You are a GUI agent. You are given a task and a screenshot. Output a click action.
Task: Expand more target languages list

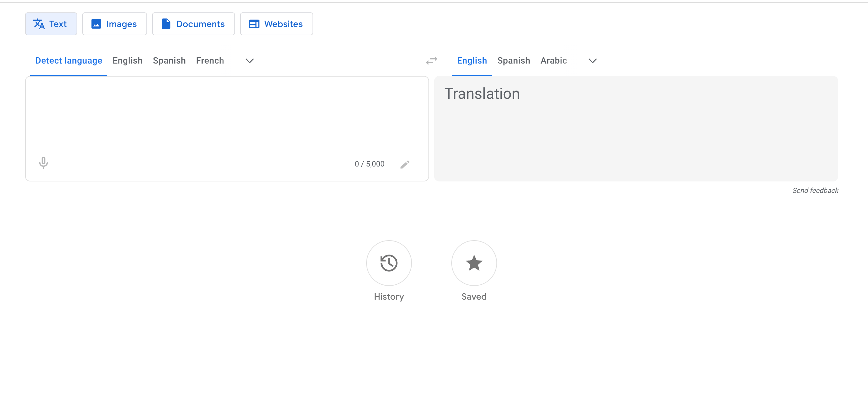pos(592,61)
